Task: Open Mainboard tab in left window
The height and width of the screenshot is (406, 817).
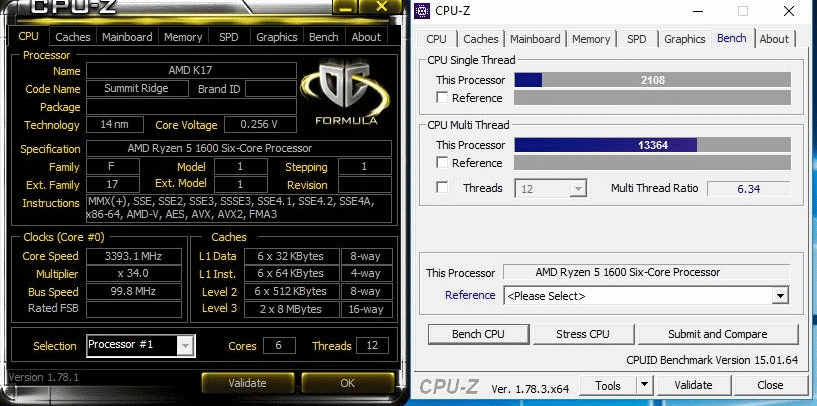Action: 127,37
